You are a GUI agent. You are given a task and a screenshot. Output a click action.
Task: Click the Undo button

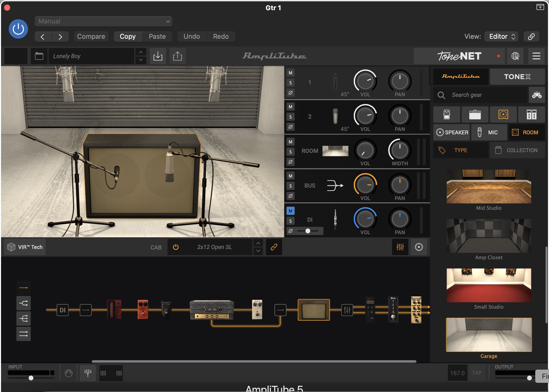[191, 36]
